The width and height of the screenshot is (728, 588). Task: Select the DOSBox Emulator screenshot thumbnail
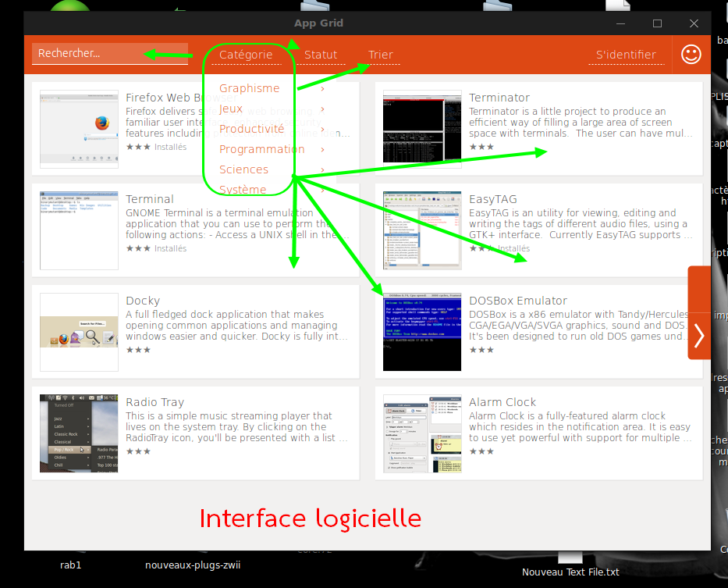coord(421,332)
